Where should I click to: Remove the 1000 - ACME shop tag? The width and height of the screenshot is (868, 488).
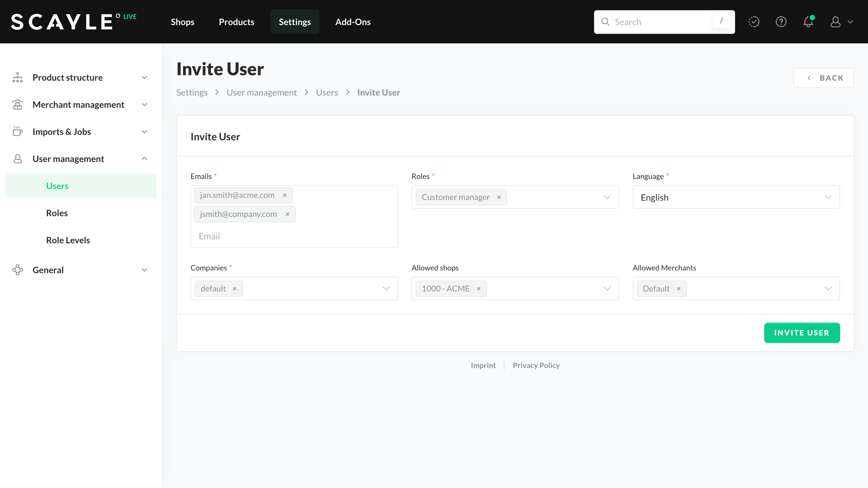(479, 289)
